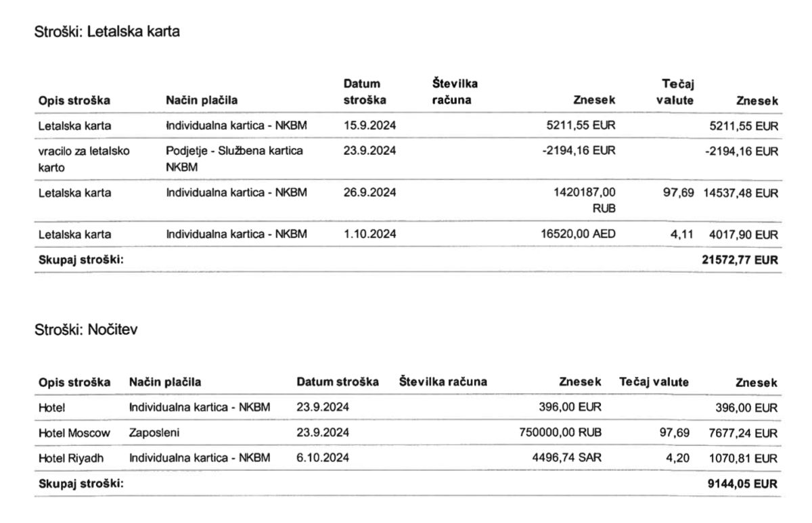
Task: Click the 'Tečaj valute' header in flight table
Action: coord(677,92)
